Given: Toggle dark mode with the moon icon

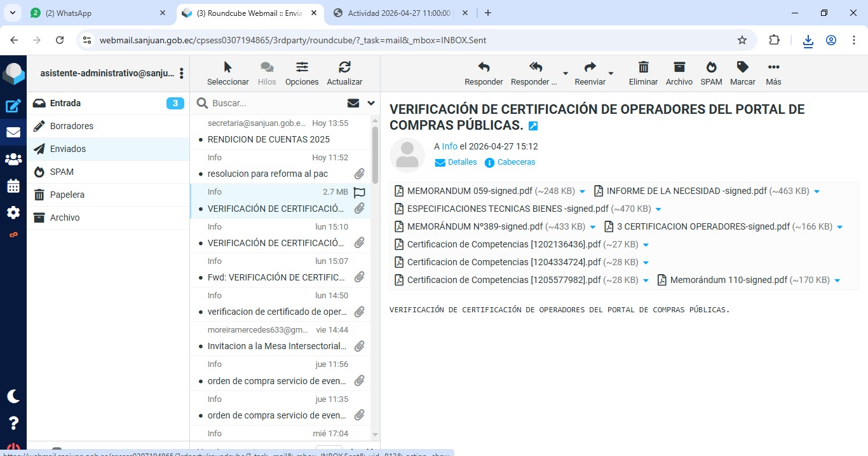Looking at the screenshot, I should tap(13, 396).
